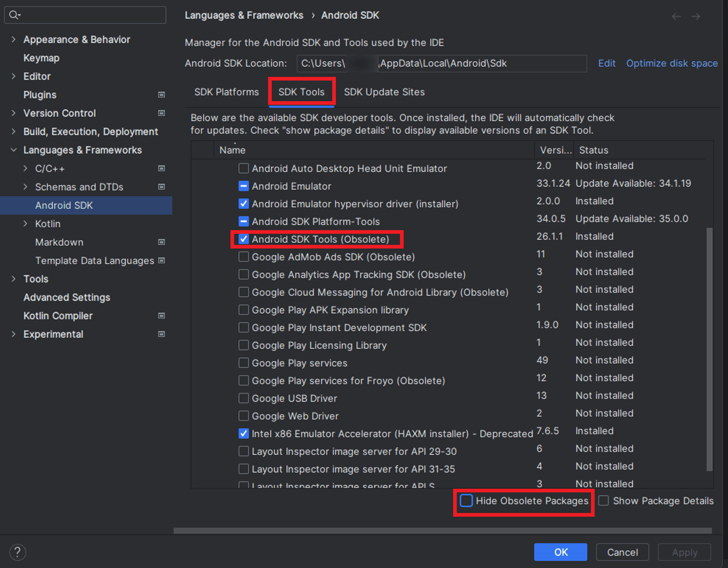This screenshot has width=728, height=568.
Task: Expand Appearance & Behavior section
Action: 14,39
